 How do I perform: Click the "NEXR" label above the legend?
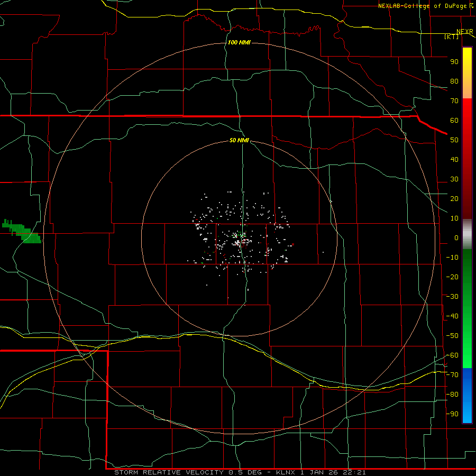pyautogui.click(x=465, y=32)
